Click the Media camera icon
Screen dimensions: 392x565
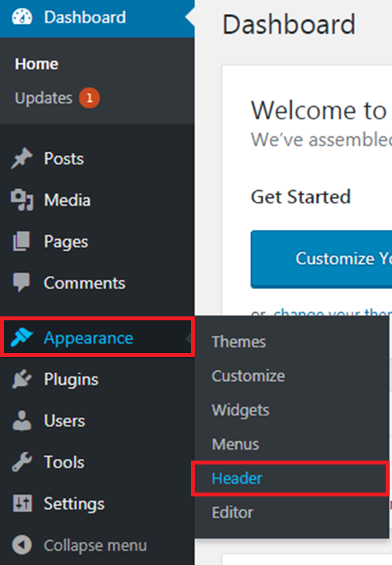pos(22,200)
